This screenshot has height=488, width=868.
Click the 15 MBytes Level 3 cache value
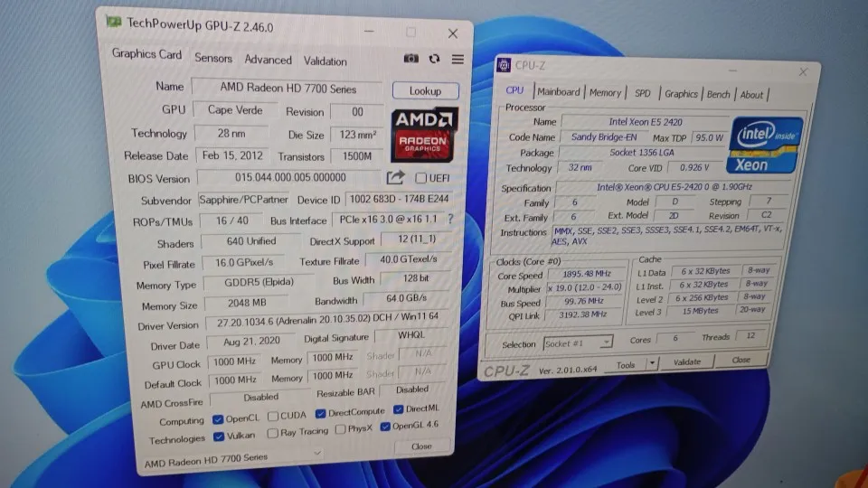click(x=700, y=311)
